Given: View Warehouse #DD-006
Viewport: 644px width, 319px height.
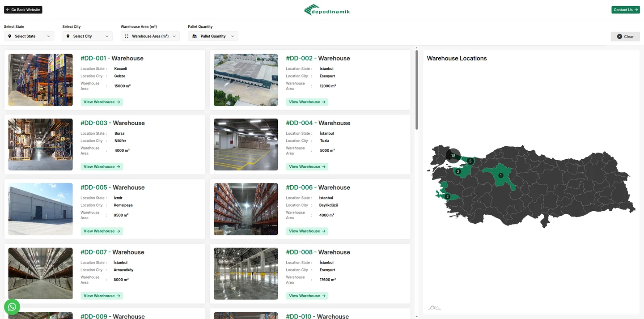Looking at the screenshot, I should [307, 231].
